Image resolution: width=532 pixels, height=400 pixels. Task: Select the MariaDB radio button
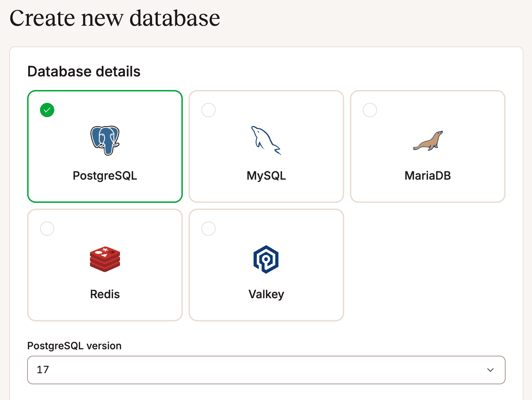(370, 110)
